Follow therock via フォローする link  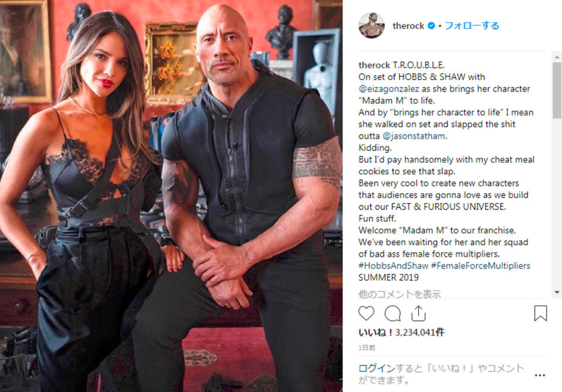coord(471,26)
